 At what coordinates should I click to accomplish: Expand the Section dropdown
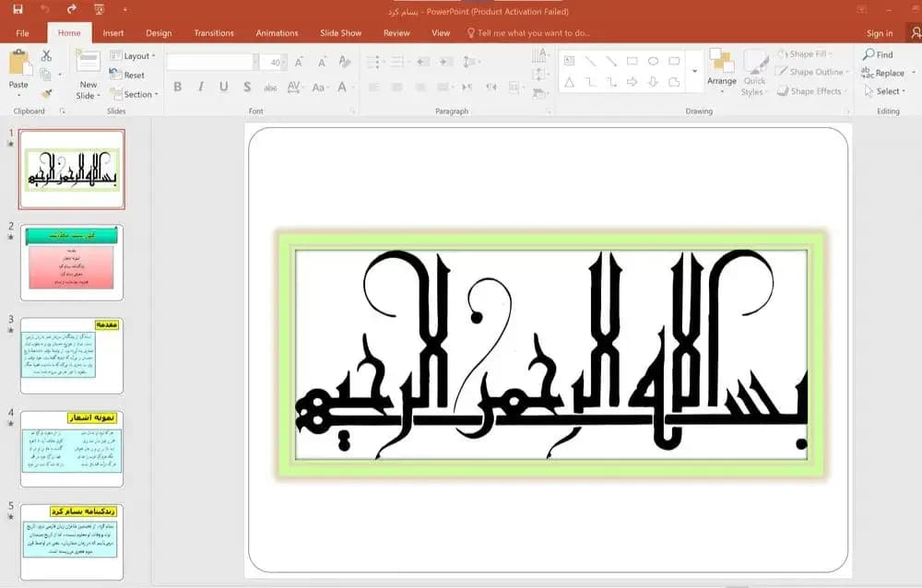coord(134,94)
